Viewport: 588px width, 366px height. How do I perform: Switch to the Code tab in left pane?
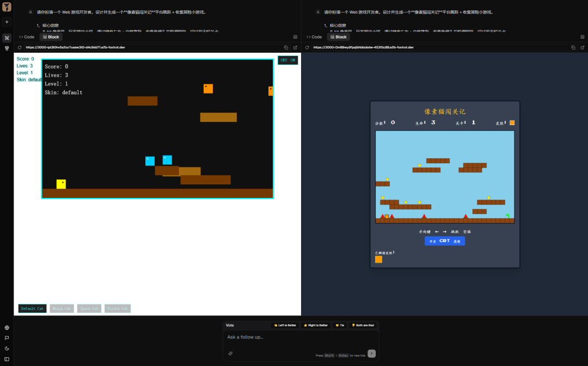[26, 37]
